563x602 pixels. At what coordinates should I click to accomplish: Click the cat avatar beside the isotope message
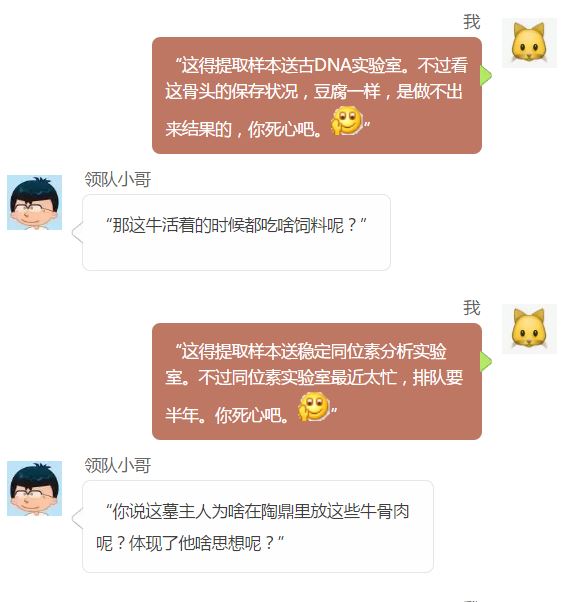(x=529, y=329)
